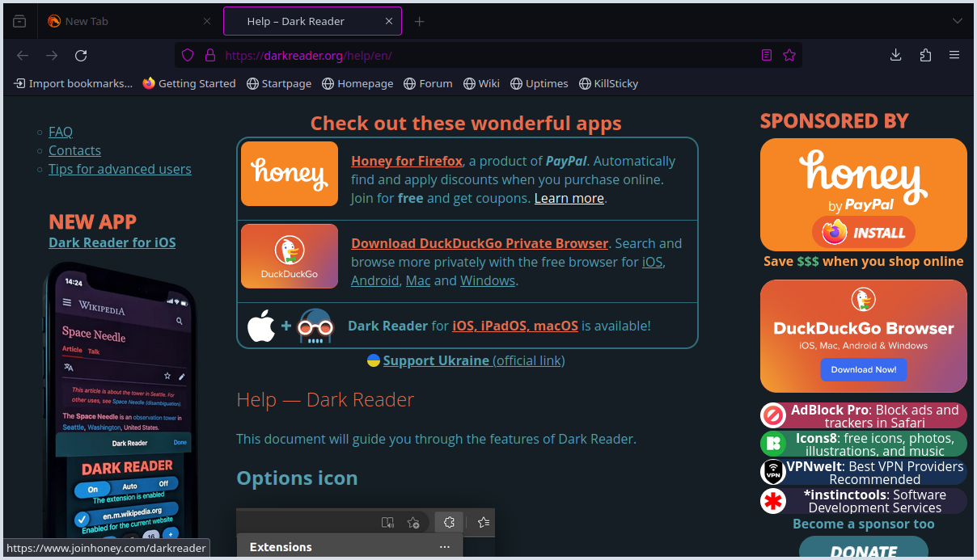Switch to the New Tab tab
This screenshot has width=977, height=560.
point(129,22)
